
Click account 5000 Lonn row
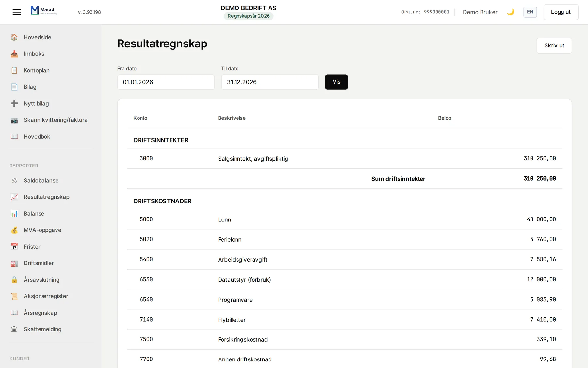[x=344, y=219]
